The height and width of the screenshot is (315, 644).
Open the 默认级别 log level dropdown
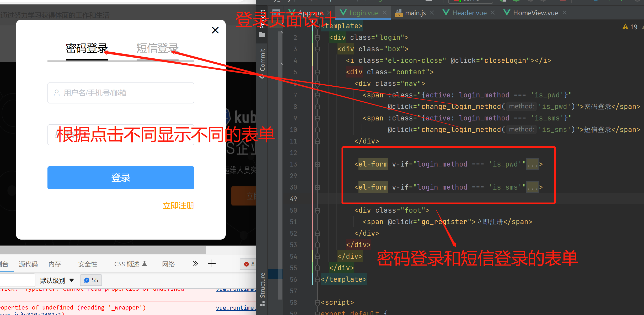(57, 280)
